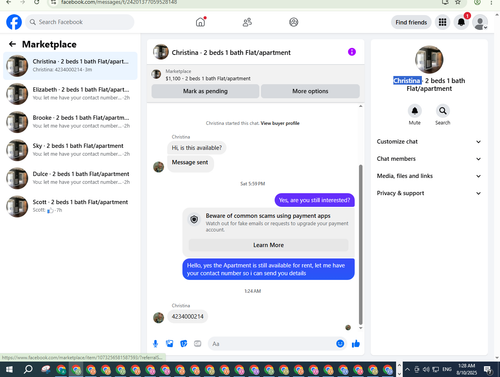Attach a photo with image icon
The image size is (500, 377).
coord(170,344)
